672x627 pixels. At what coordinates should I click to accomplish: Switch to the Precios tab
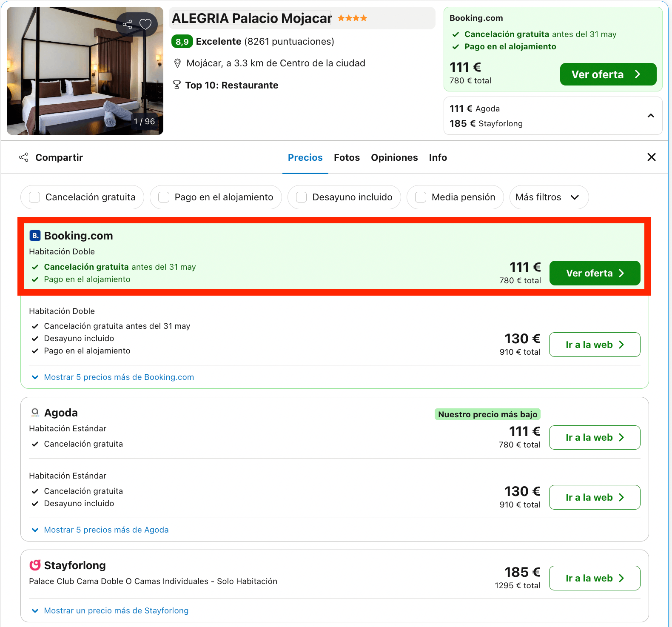(305, 158)
